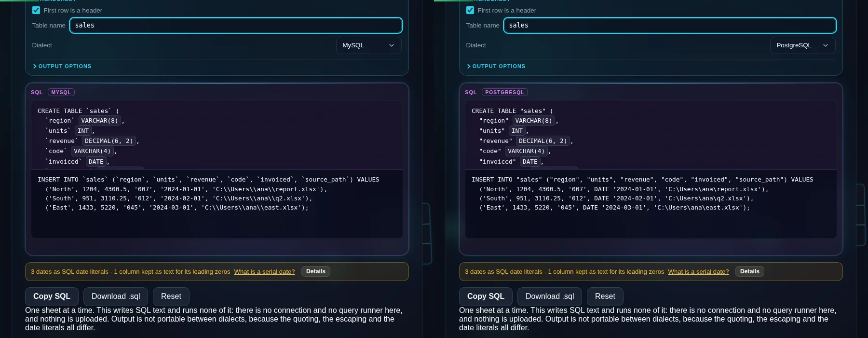Open Details in PostgreSQL panel notice
Screen dimensions: 868x338
pos(750,271)
